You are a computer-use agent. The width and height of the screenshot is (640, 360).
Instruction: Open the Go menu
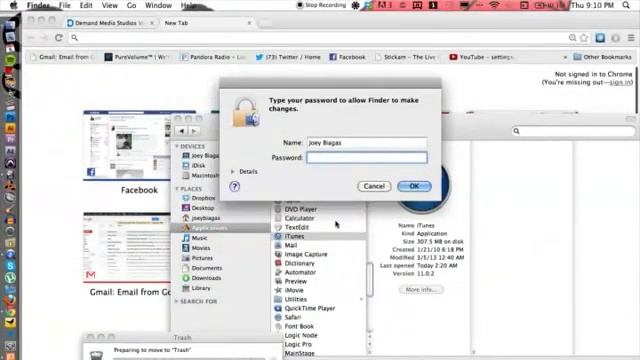pyautogui.click(x=131, y=5)
